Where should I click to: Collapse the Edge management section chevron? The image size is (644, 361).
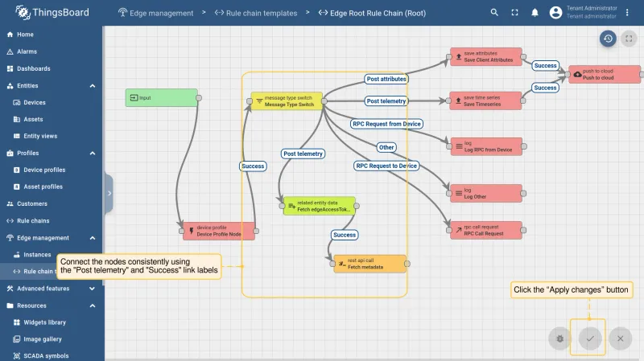coord(93,238)
